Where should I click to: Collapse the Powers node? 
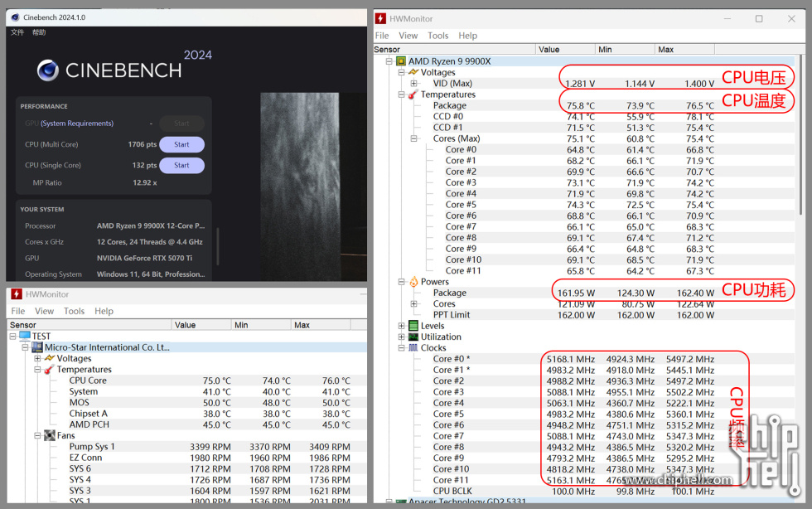pos(401,282)
